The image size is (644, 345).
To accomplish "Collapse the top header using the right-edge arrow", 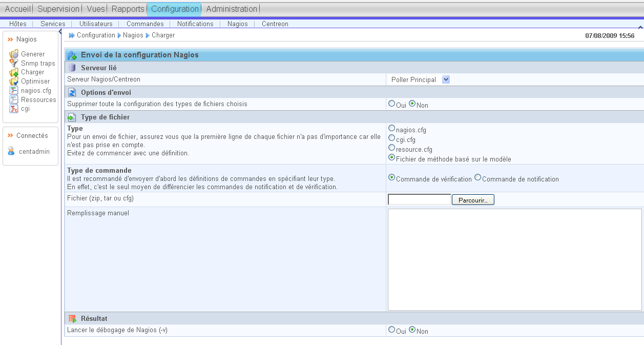I will point(640,27).
